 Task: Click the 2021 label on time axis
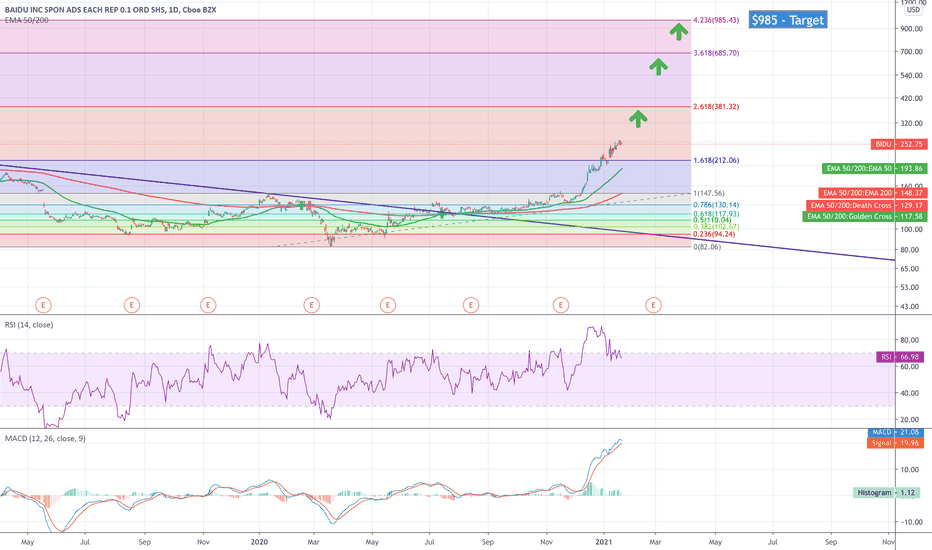coord(604,542)
